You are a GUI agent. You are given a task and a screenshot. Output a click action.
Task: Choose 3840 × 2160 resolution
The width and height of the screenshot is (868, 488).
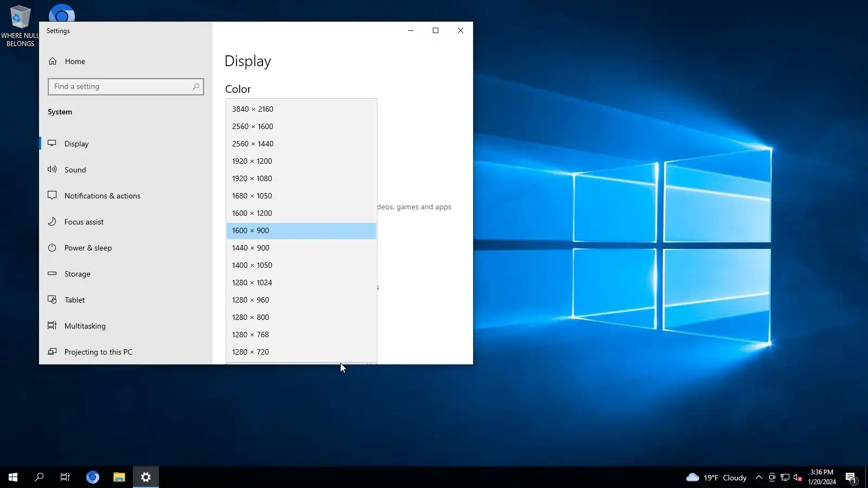(302, 109)
